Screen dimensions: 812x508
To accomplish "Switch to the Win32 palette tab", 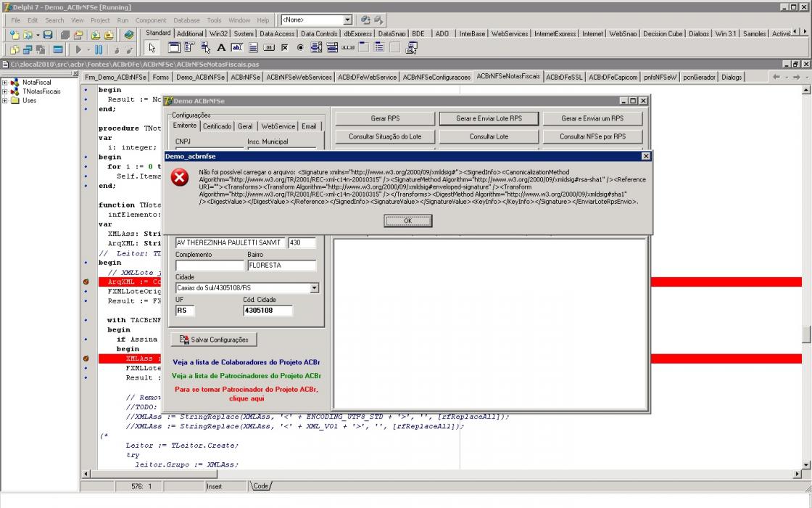I will pos(218,33).
